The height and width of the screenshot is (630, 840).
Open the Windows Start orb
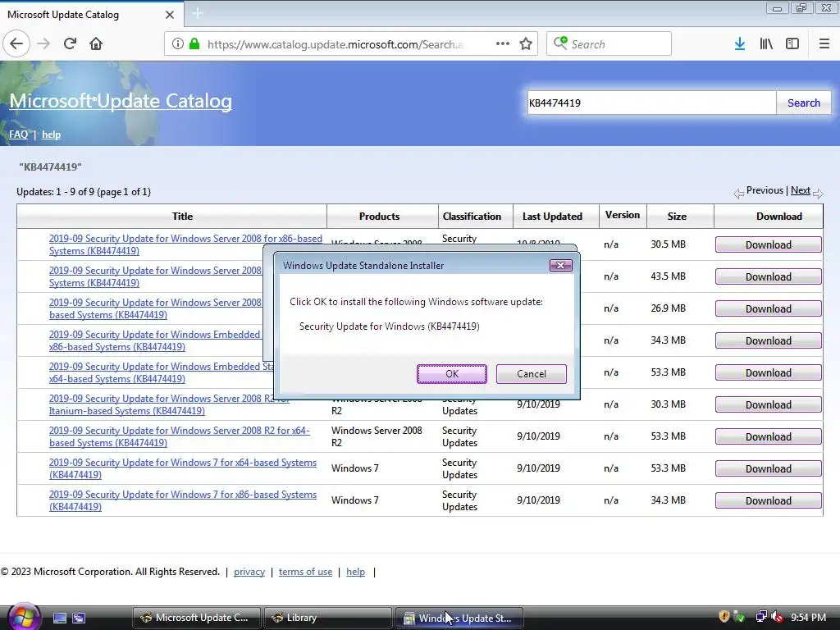tap(24, 617)
